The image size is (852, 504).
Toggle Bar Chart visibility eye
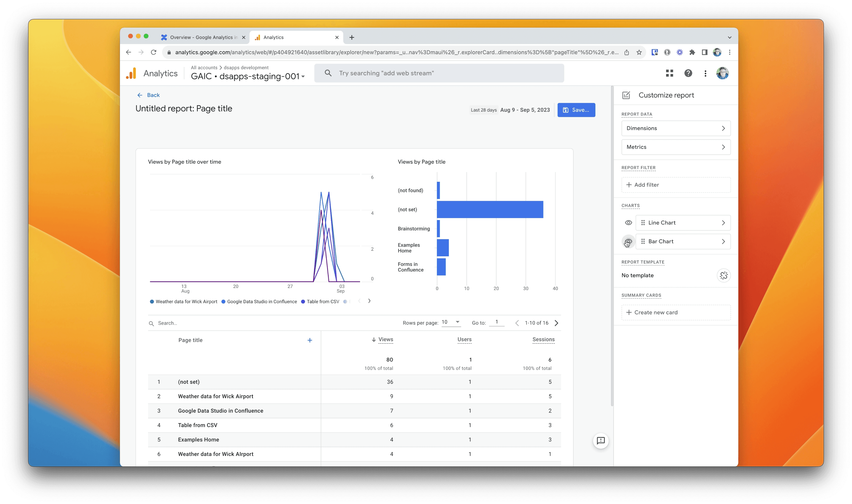[x=628, y=241]
